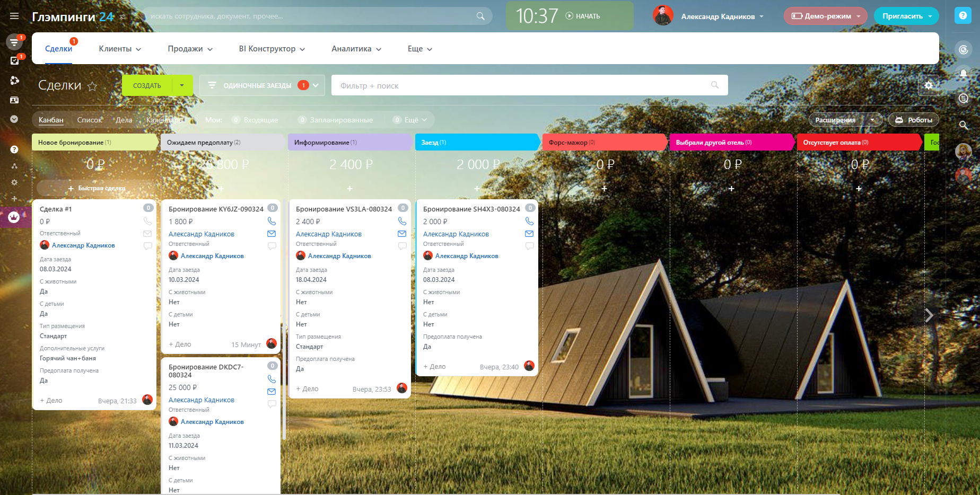The height and width of the screenshot is (495, 980).
Task: Click phone icon on card Бронирование SH4X3-080324
Action: coord(530,221)
